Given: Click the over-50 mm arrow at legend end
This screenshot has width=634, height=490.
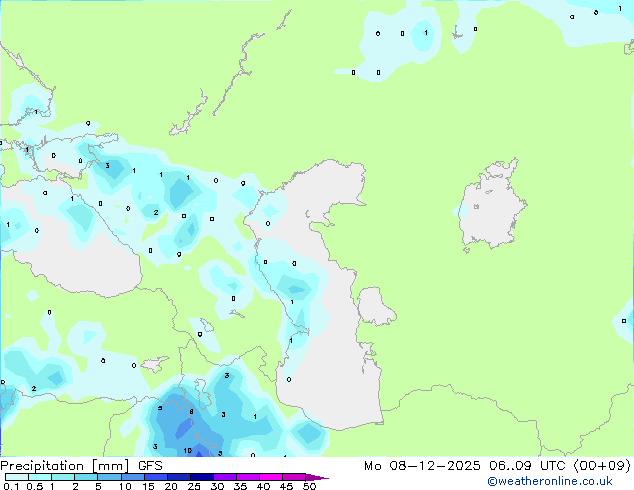Looking at the screenshot, I should click(x=317, y=477).
